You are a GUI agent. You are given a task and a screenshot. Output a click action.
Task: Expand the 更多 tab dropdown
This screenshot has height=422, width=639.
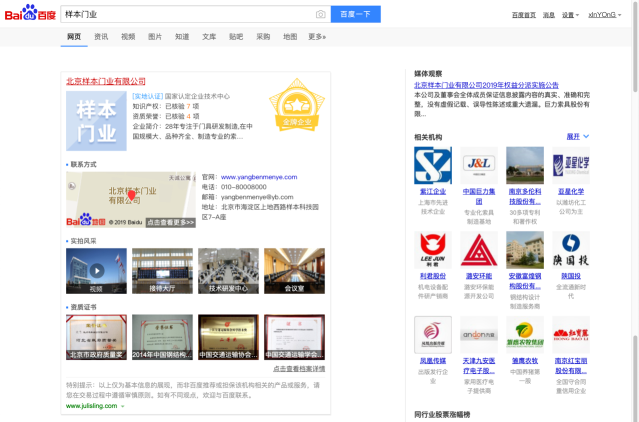[317, 36]
